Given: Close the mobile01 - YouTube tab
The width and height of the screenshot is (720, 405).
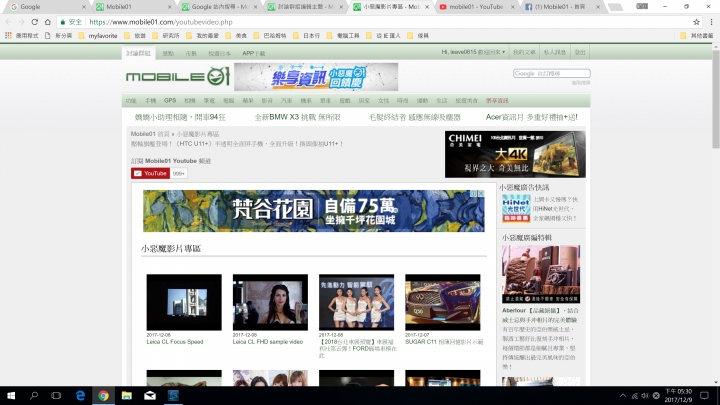Looking at the screenshot, I should point(512,7).
